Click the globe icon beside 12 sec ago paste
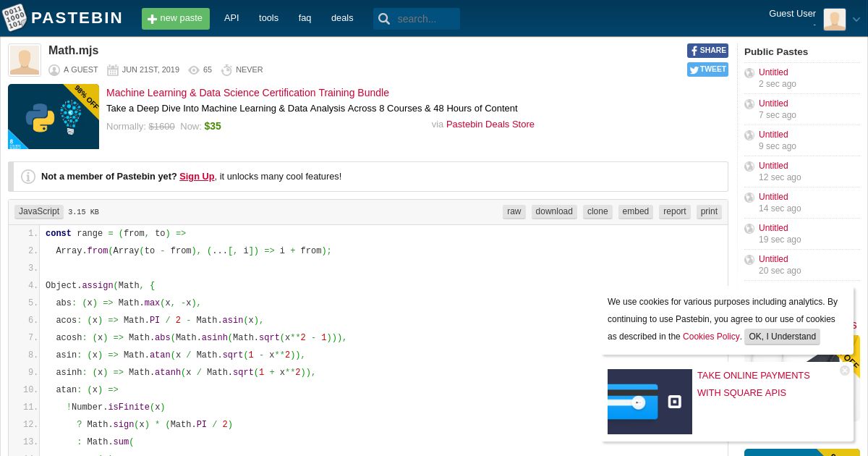Viewport: 868px width, 456px height. pos(749,166)
